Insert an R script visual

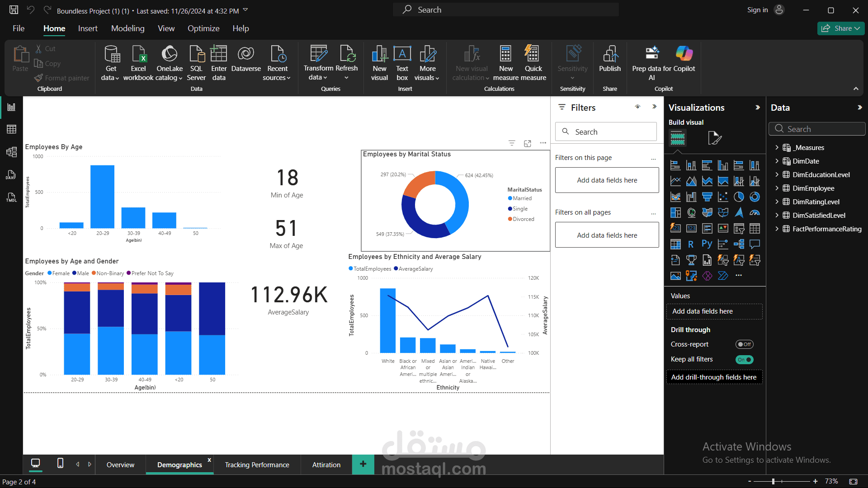click(691, 244)
